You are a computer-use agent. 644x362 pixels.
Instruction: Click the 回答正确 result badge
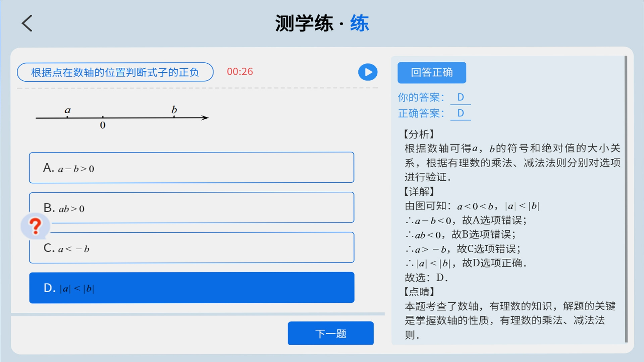(x=432, y=72)
